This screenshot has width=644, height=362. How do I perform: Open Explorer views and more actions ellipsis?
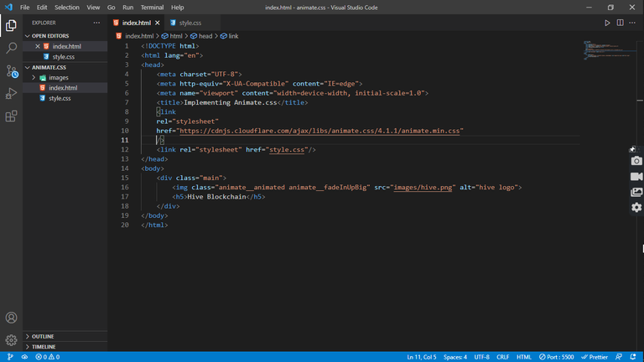click(96, 23)
